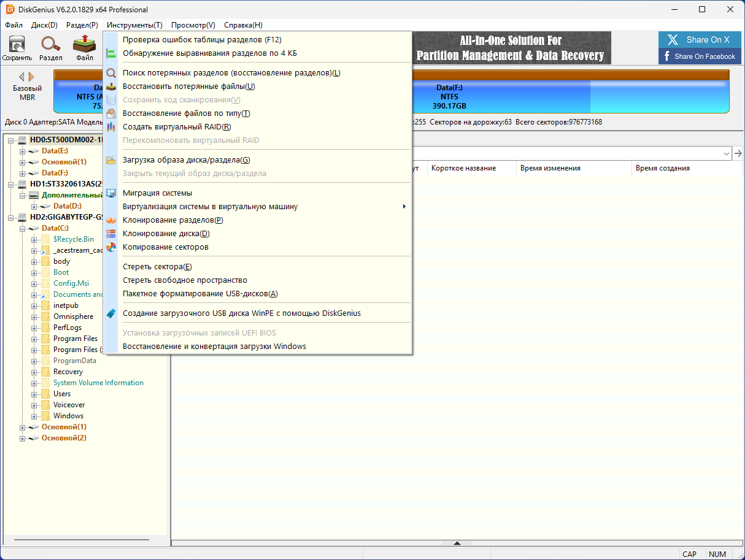Open the virtualization submenu arrow
The image size is (745, 560).
click(x=404, y=207)
